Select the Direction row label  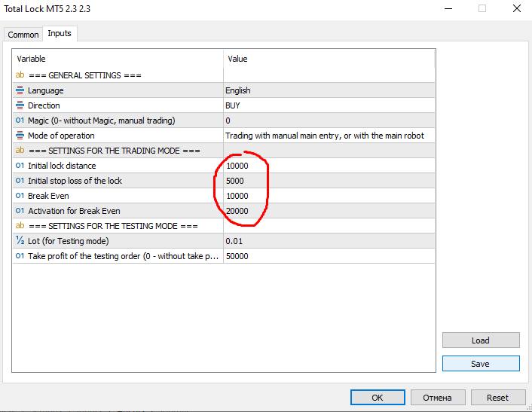point(44,105)
